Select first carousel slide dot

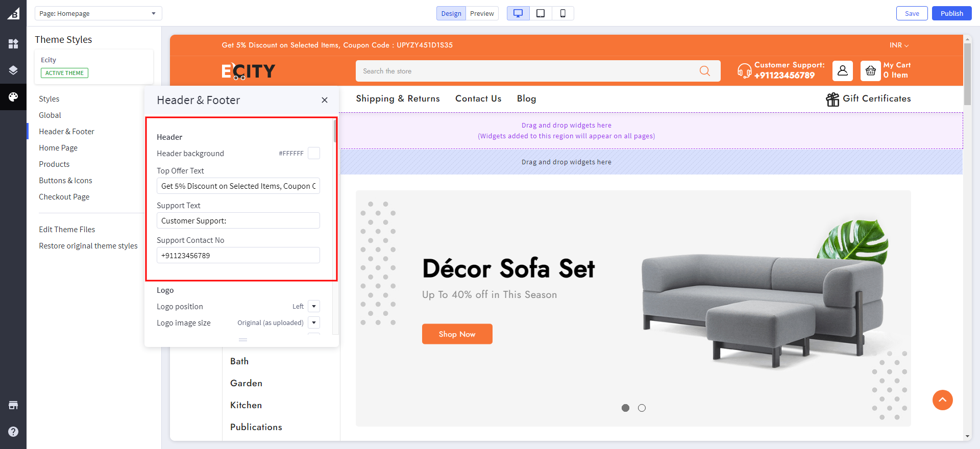coord(625,408)
